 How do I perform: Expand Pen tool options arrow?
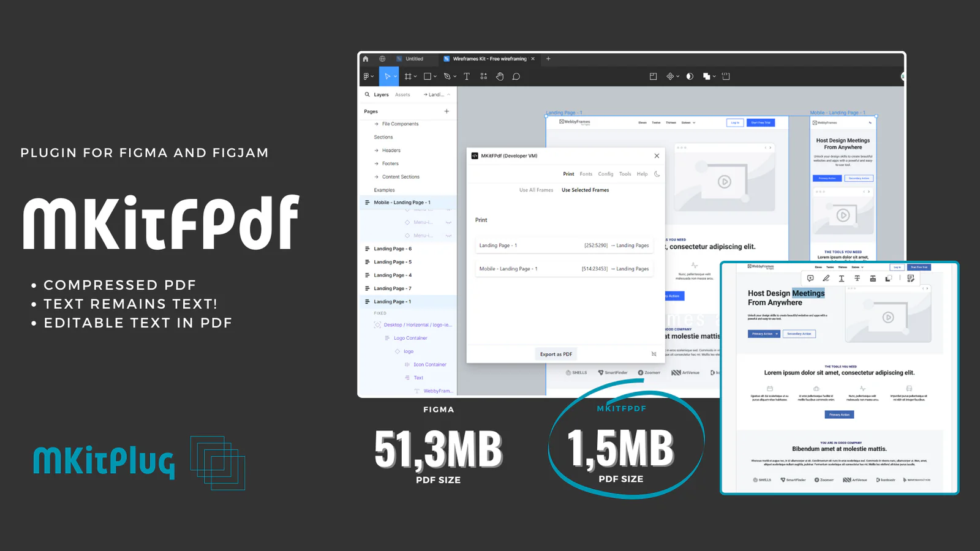pos(455,77)
